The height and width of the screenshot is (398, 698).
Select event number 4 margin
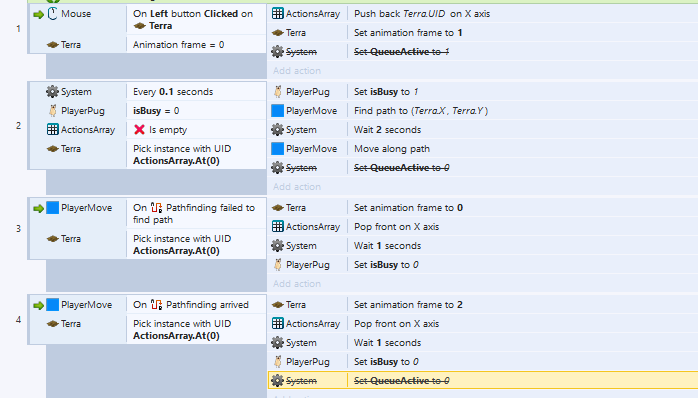coord(18,320)
